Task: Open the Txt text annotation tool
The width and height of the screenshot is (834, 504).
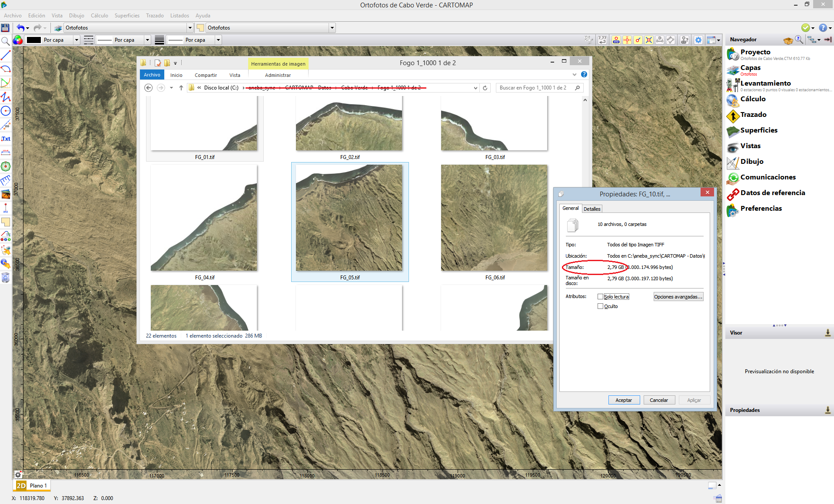Action: (6, 139)
